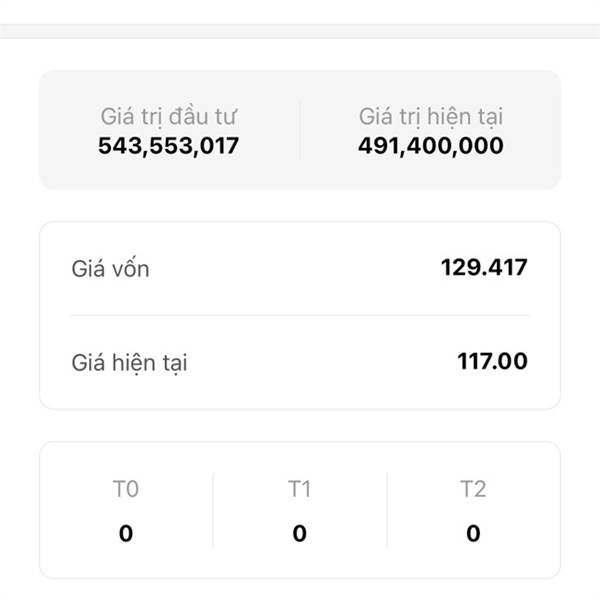The image size is (600, 600).
Task: Select the T1 column header
Action: coord(299,489)
